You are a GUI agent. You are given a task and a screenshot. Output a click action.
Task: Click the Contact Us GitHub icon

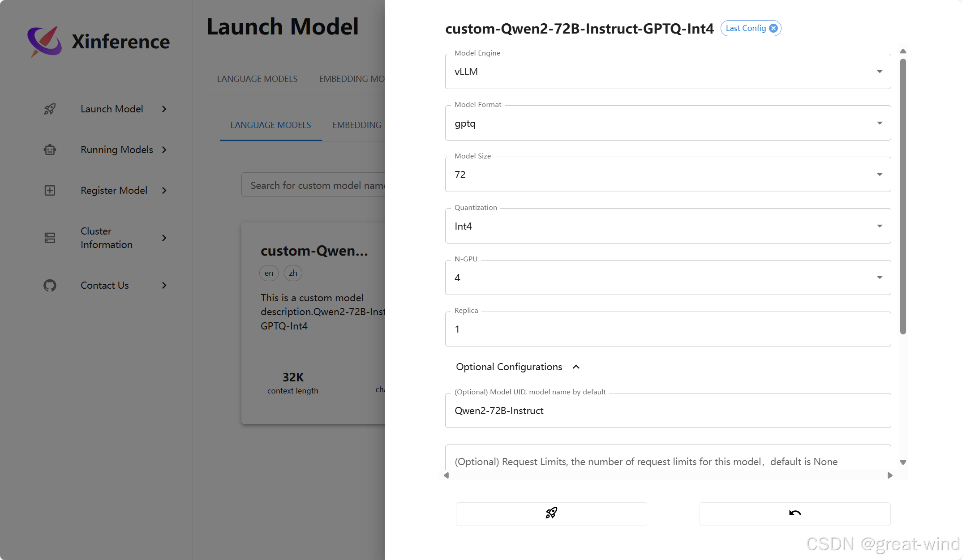(x=50, y=285)
